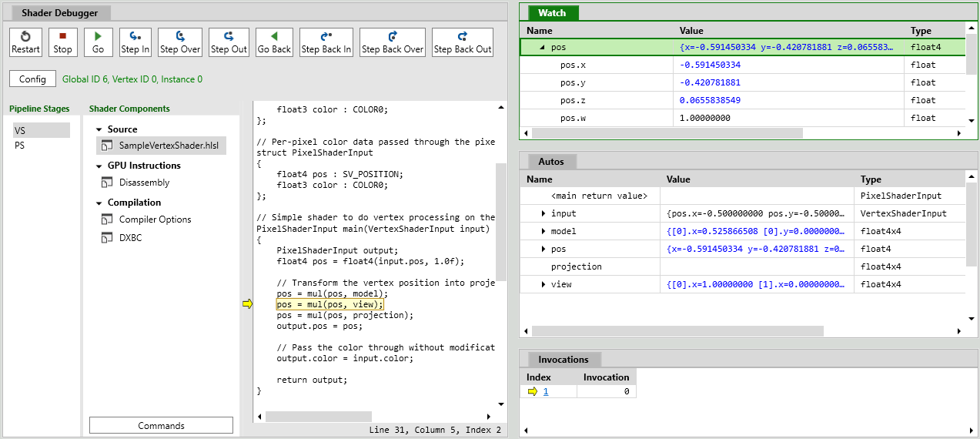The width and height of the screenshot is (980, 439).
Task: Restart the shader debugging session
Action: tap(26, 42)
